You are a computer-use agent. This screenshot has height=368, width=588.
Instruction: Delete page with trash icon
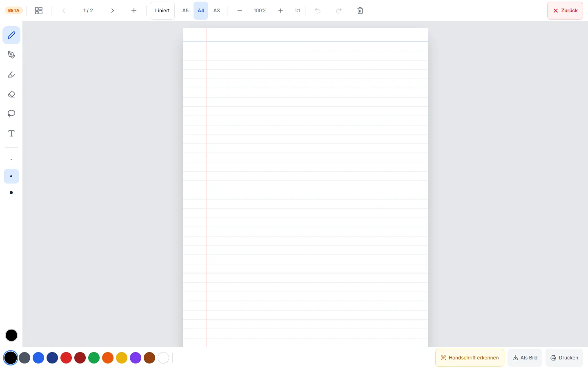(x=360, y=11)
